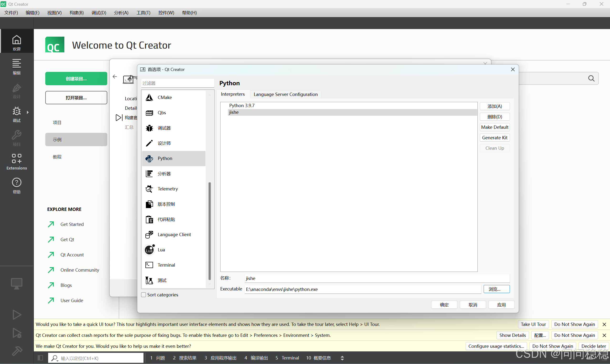Open the 构建(B) menu
The width and height of the screenshot is (610, 364).
tap(76, 13)
